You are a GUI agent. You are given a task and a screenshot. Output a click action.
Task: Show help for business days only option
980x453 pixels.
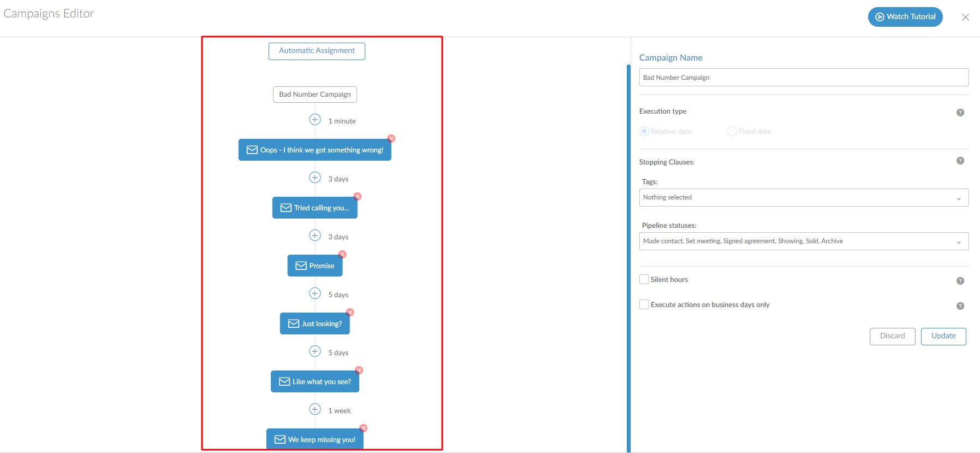click(960, 306)
